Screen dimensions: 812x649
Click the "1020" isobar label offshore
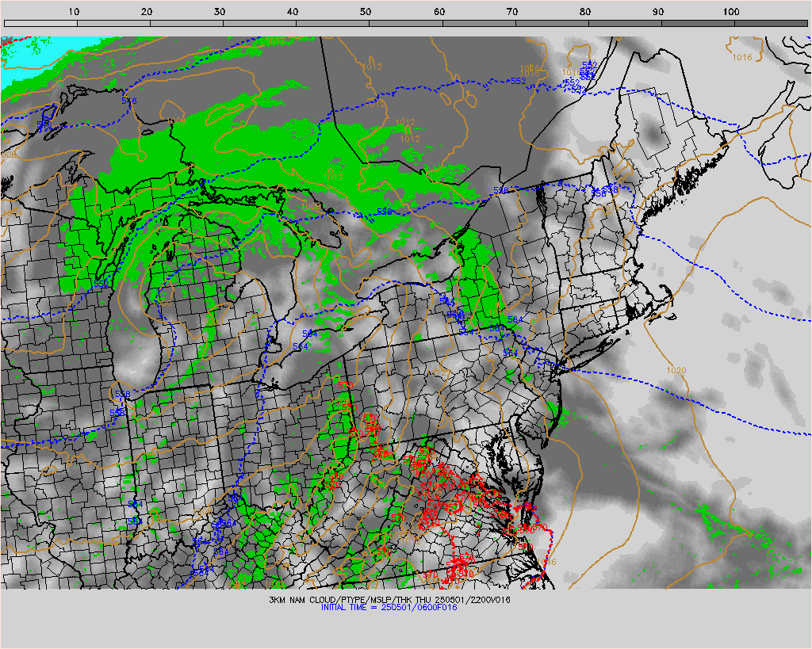pyautogui.click(x=676, y=370)
